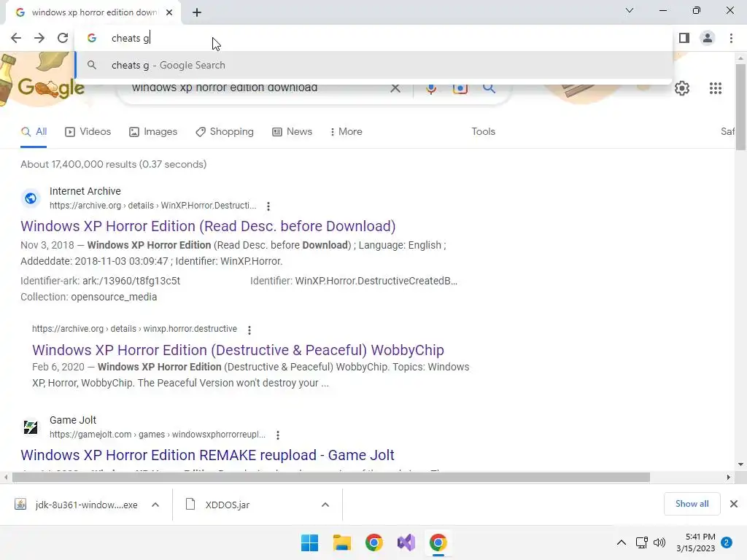Open the Destructive & Peaceful WobbyChip result
The width and height of the screenshot is (747, 560).
point(238,350)
